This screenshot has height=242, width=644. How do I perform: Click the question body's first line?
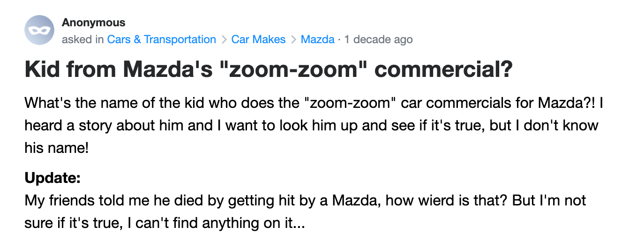[314, 103]
